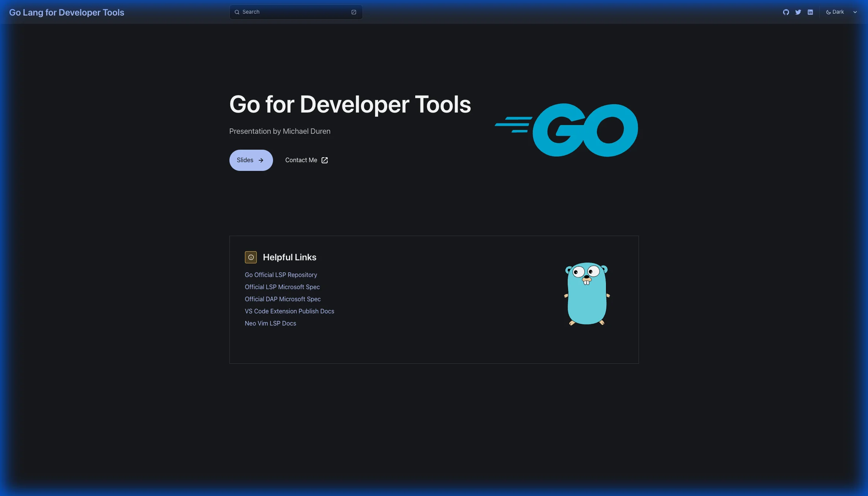This screenshot has height=496, width=868.
Task: Open Go Official LSP Repository link
Action: tap(281, 275)
